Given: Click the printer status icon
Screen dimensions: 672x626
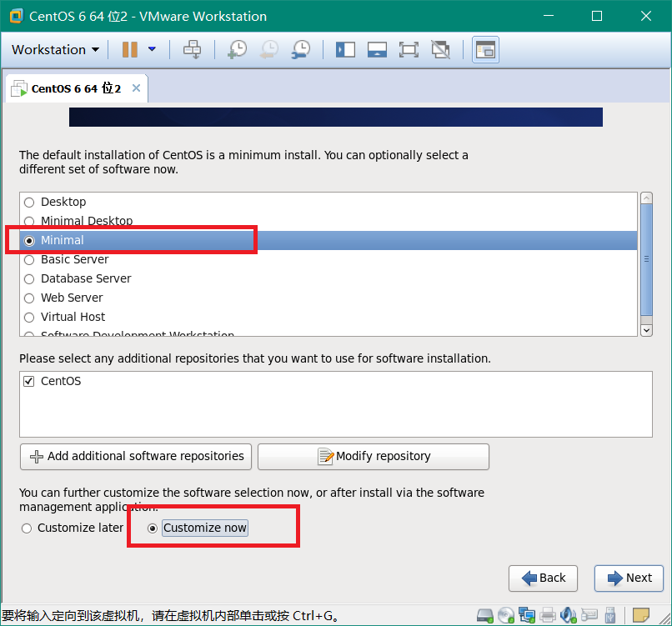Looking at the screenshot, I should [548, 616].
